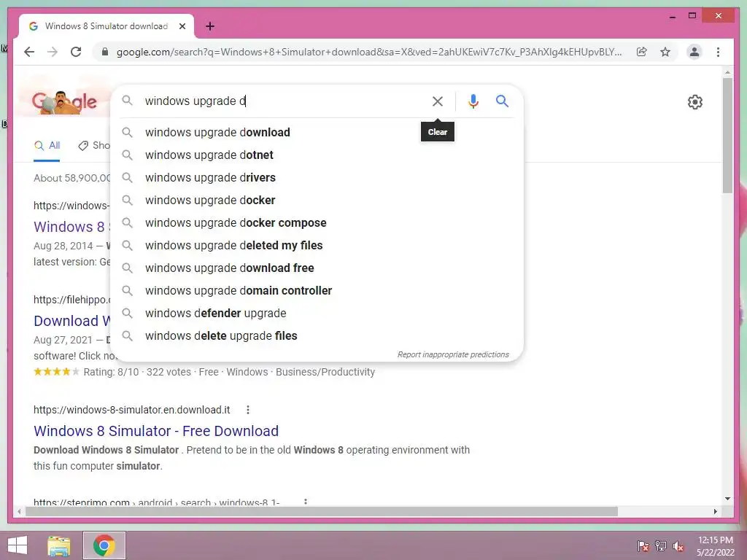Pick 'windows upgrade domain controller' suggestion
Screen dimensions: 747x560
[x=317, y=290]
